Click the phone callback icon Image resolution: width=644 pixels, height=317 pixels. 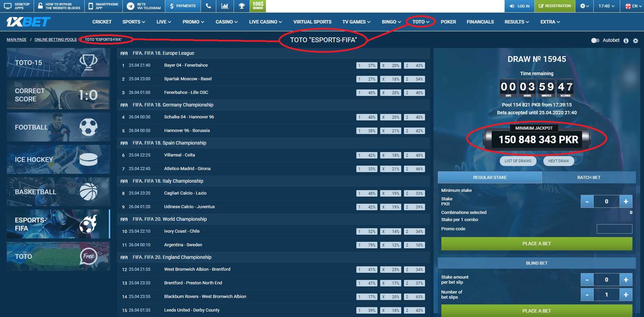click(208, 6)
